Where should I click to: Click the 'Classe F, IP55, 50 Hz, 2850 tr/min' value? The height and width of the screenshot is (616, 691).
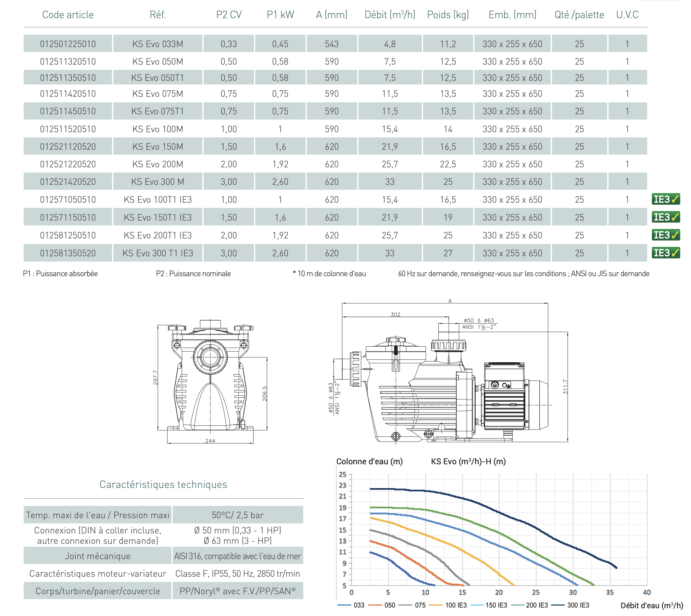point(237,573)
